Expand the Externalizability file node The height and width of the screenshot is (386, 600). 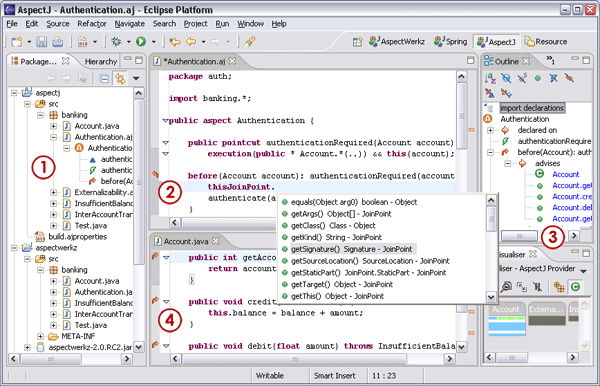click(54, 192)
